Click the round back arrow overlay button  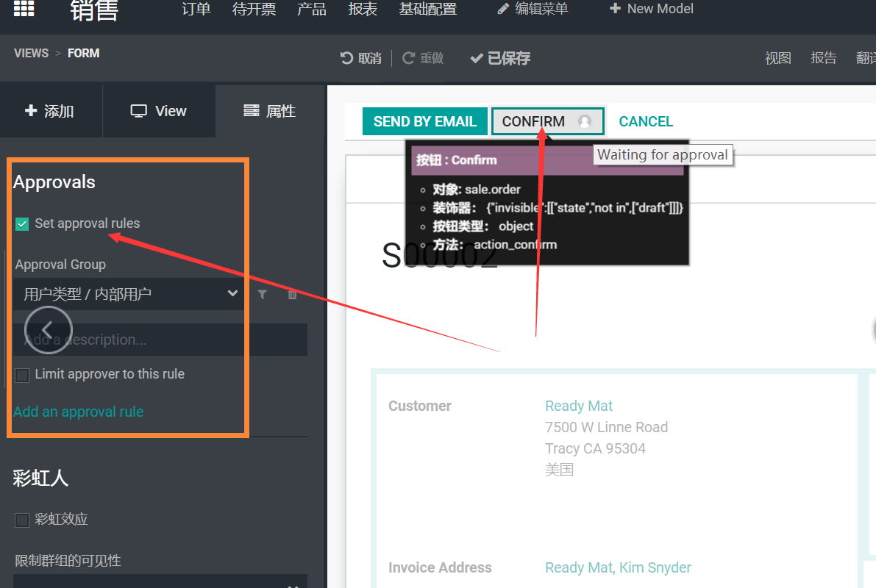48,329
